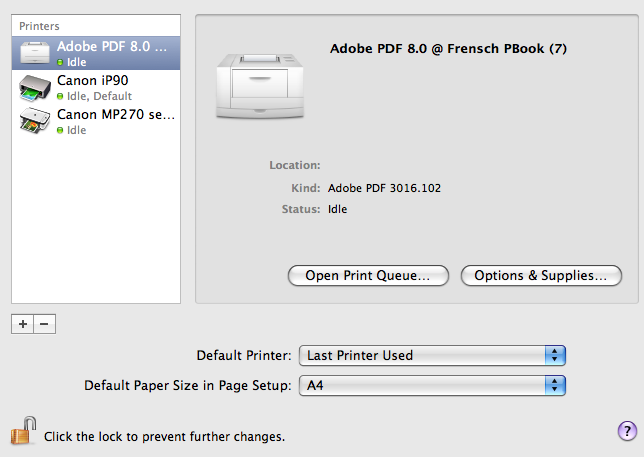
Task: Open help with the question mark button
Action: [626, 431]
